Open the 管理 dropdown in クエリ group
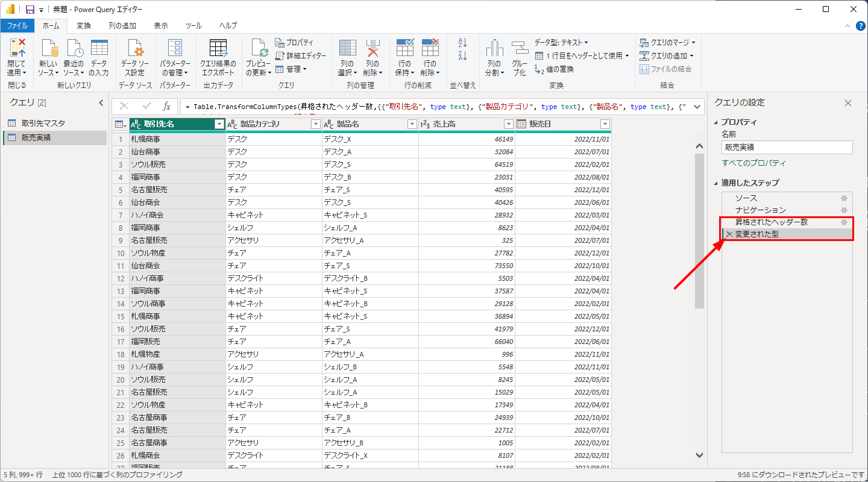Image resolution: width=868 pixels, height=482 pixels. click(291, 69)
